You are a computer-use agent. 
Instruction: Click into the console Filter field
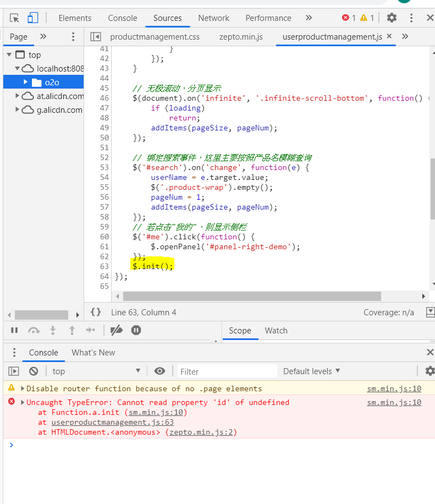tap(227, 371)
